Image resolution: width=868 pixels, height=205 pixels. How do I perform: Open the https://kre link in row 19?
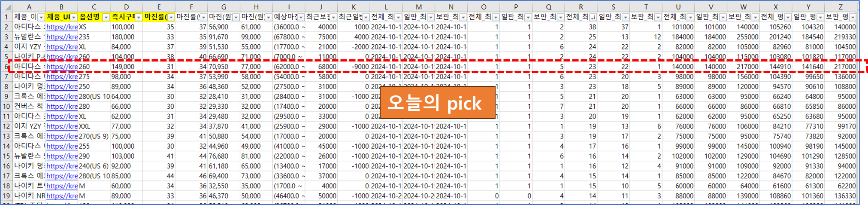click(62, 196)
